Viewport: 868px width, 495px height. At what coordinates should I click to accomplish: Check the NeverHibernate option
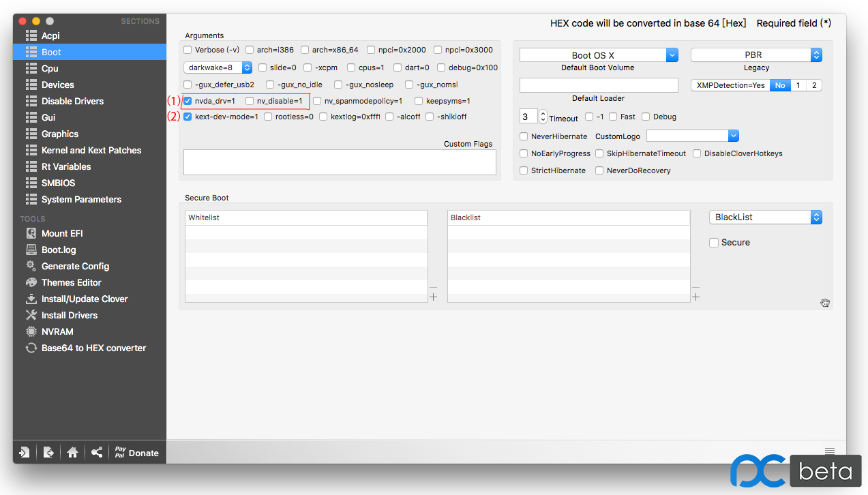(524, 136)
